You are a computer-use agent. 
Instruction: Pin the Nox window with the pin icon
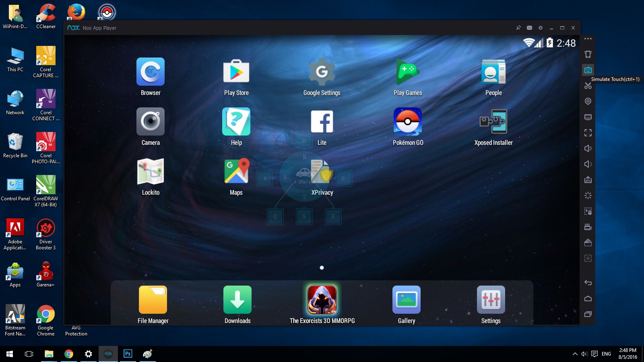click(x=518, y=28)
